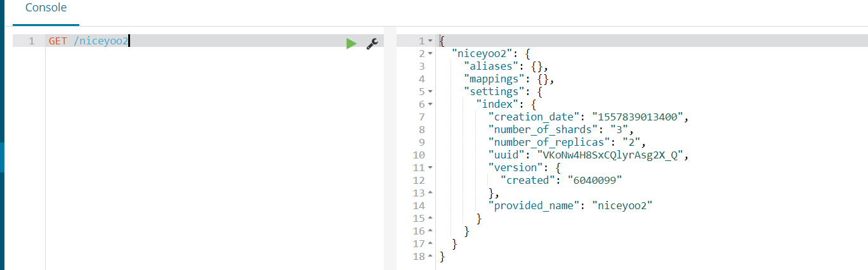868x270 pixels.
Task: Select the uuid value "VKoNw4H8SxCQlyrAsg2X_Q"
Action: (610, 155)
